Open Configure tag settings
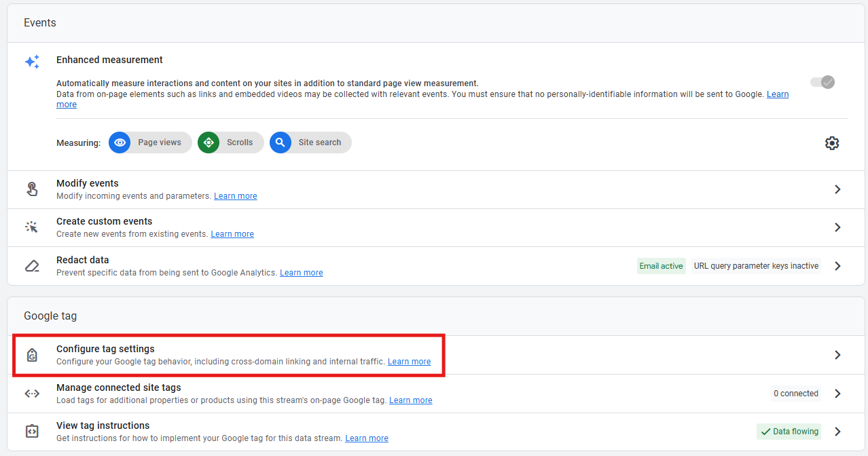The width and height of the screenshot is (868, 456). 435,355
